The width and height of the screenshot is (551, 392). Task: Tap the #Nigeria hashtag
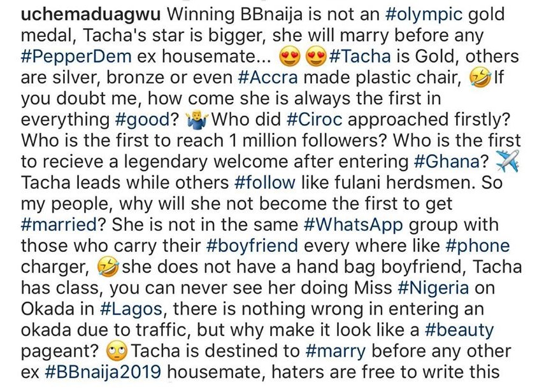pos(435,288)
